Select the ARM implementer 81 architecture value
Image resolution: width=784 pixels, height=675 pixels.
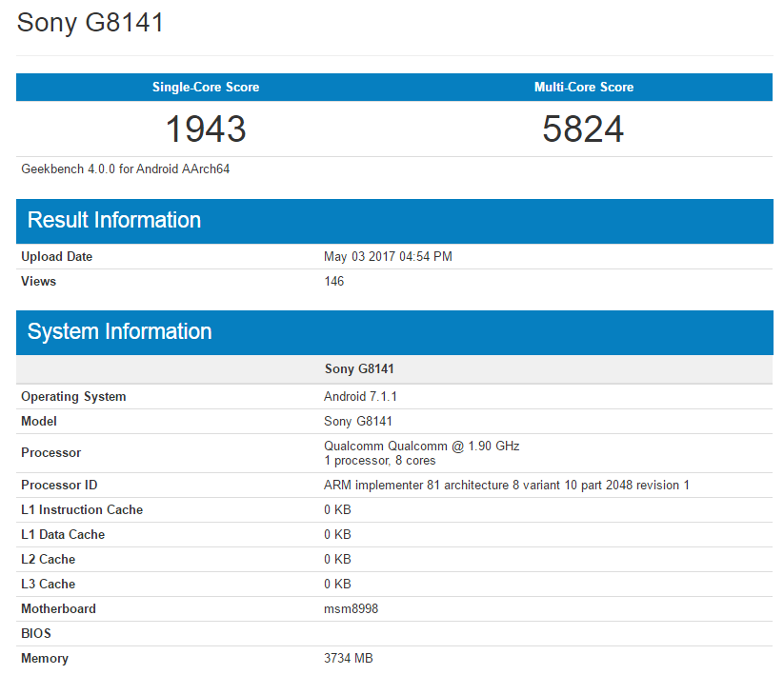click(x=507, y=486)
